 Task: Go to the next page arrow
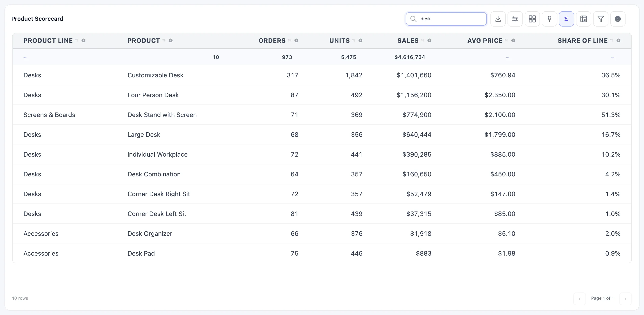[625, 299]
